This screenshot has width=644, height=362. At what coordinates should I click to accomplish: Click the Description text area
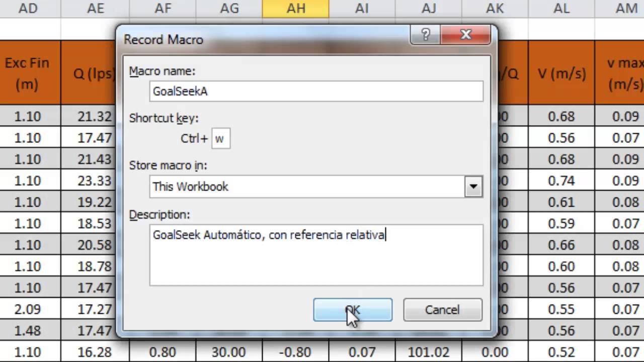pyautogui.click(x=316, y=255)
